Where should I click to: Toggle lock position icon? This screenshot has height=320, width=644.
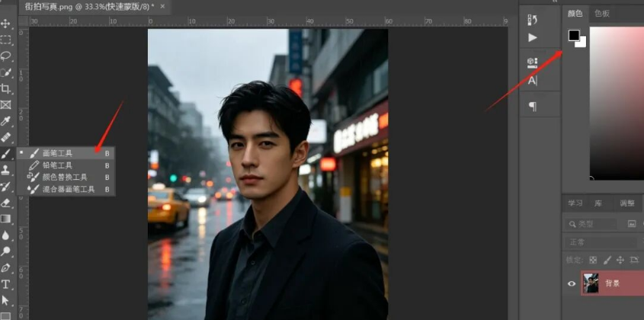[620, 260]
